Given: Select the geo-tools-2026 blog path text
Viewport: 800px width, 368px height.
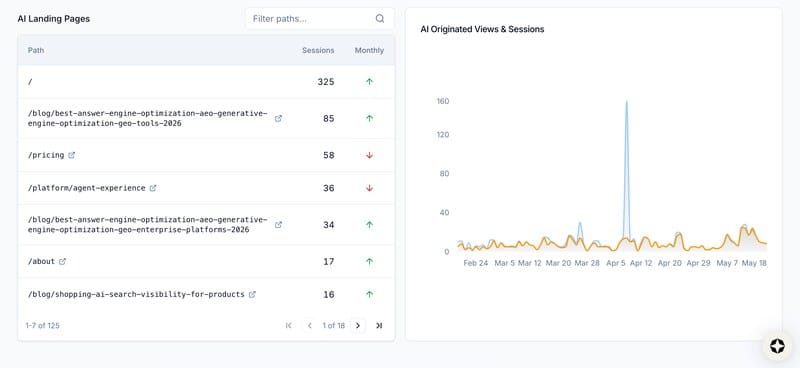Looking at the screenshot, I should tap(147, 118).
